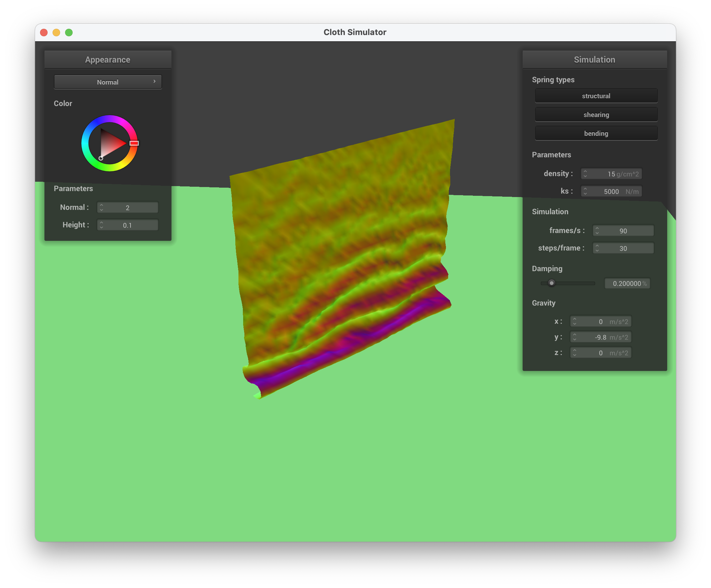This screenshot has height=588, width=711.
Task: Click the Simulation panel header
Action: (594, 59)
